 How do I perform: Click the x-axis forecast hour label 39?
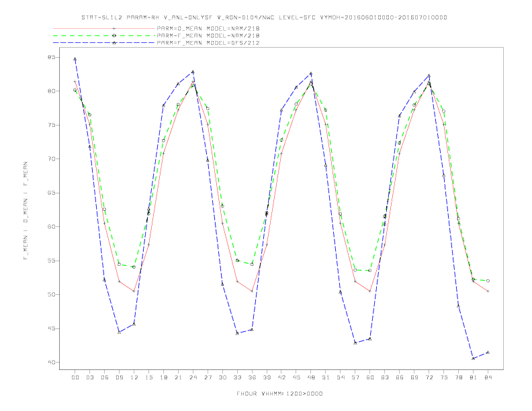click(267, 377)
